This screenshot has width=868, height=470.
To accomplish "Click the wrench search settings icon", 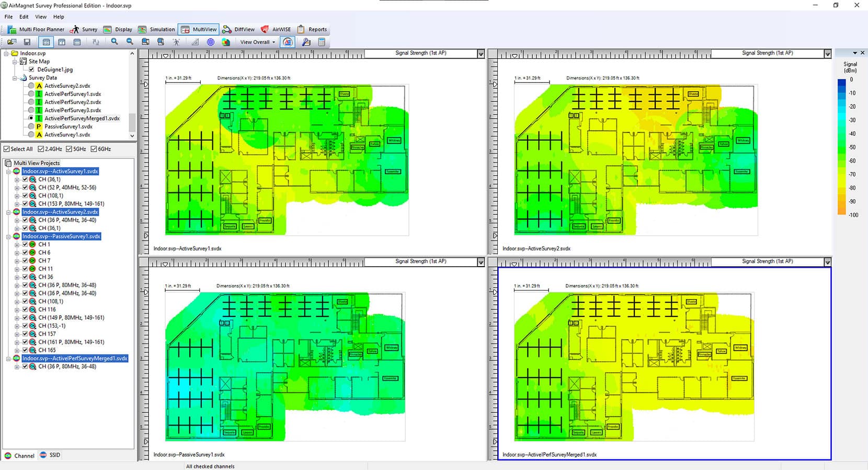I will 306,42.
